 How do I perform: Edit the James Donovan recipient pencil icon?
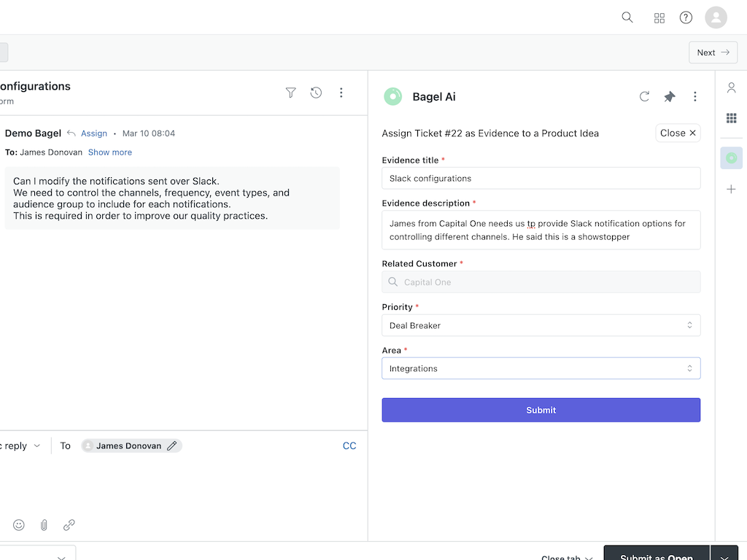point(172,446)
